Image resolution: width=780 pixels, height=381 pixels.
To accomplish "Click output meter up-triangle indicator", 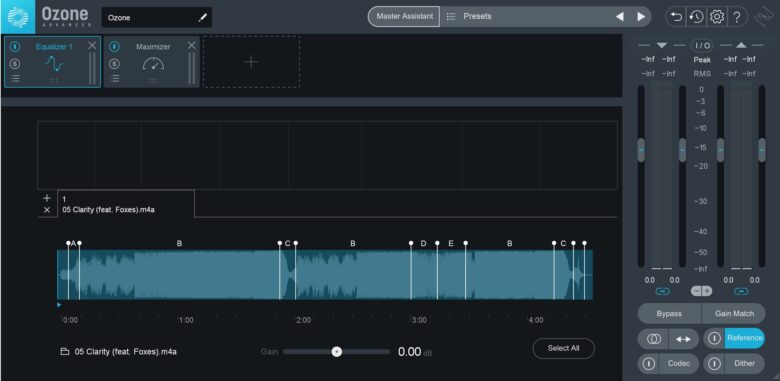I will pyautogui.click(x=741, y=45).
